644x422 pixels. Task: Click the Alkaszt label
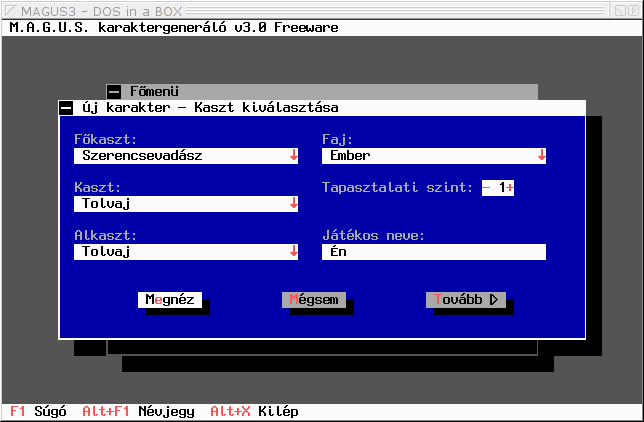pyautogui.click(x=106, y=236)
